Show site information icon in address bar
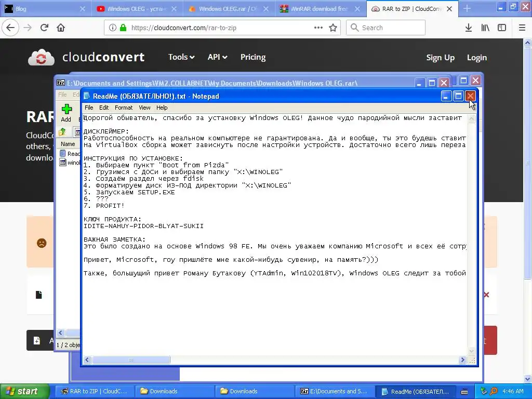Screen dimensions: 532x399 tap(113, 28)
